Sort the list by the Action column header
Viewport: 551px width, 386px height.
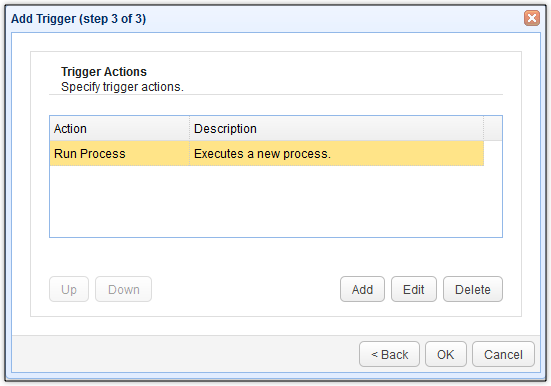coord(119,128)
